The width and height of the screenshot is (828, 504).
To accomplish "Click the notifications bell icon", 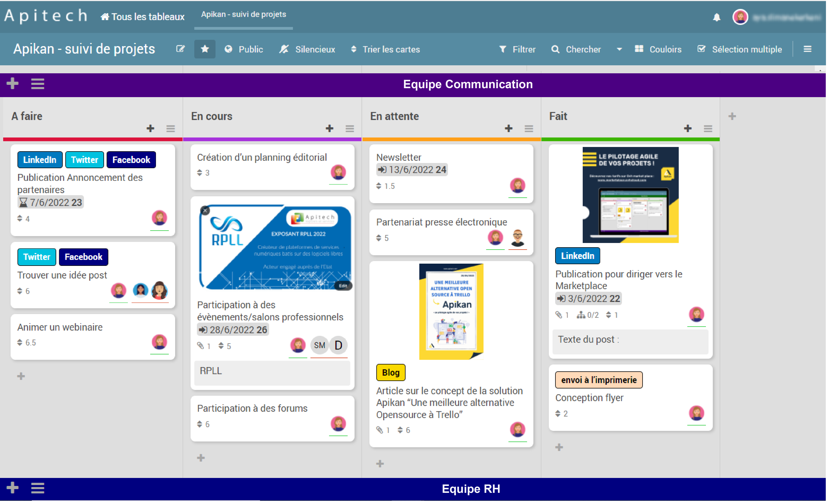I will click(717, 17).
